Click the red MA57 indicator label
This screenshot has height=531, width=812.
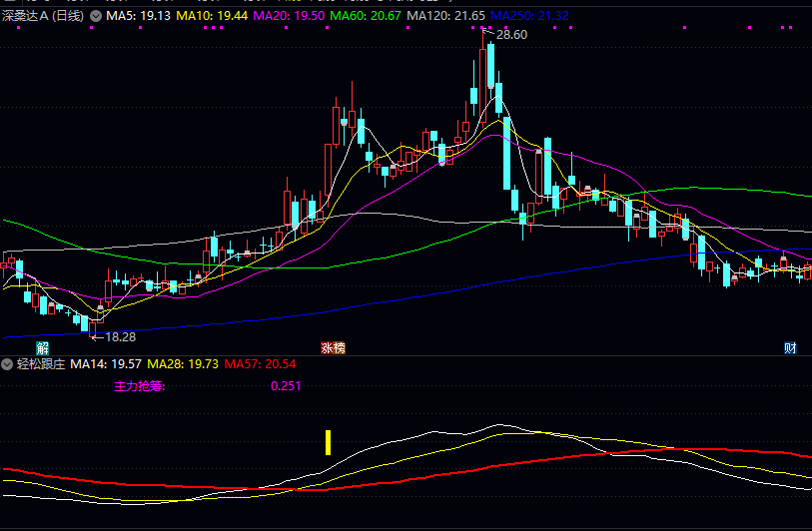pyautogui.click(x=260, y=364)
